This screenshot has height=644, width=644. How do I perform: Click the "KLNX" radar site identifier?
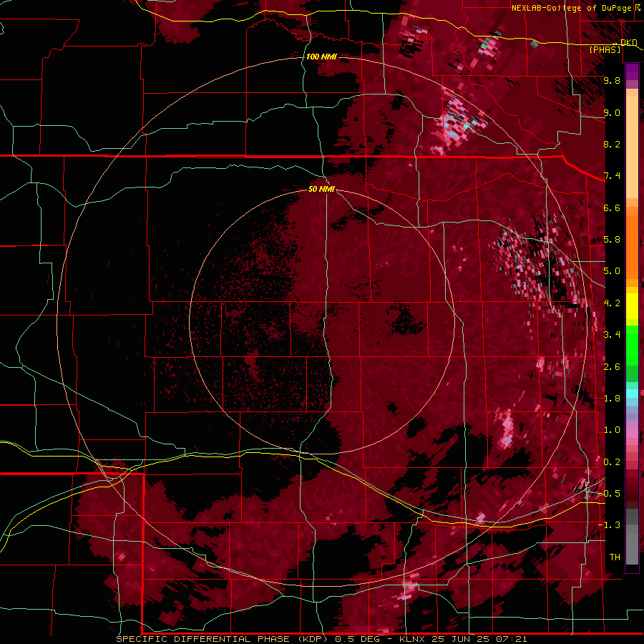point(411,639)
